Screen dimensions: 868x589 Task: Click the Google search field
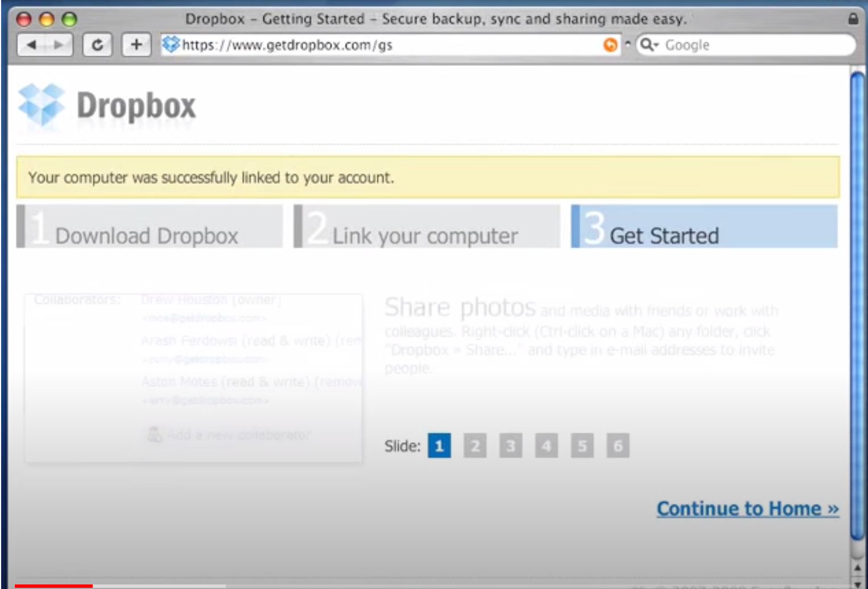746,45
